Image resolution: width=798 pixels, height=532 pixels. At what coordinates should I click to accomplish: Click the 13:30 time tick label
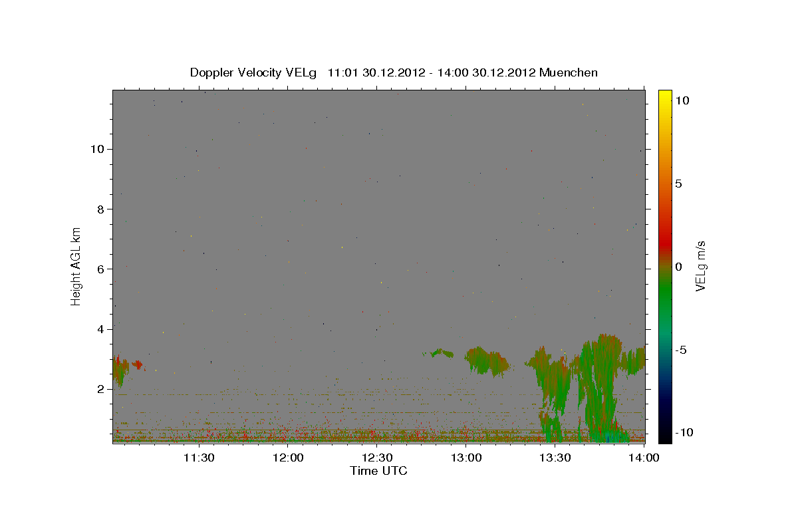(555, 458)
